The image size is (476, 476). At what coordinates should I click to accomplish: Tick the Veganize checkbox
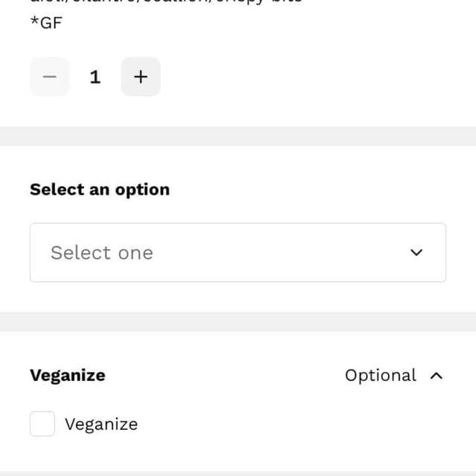point(42,424)
